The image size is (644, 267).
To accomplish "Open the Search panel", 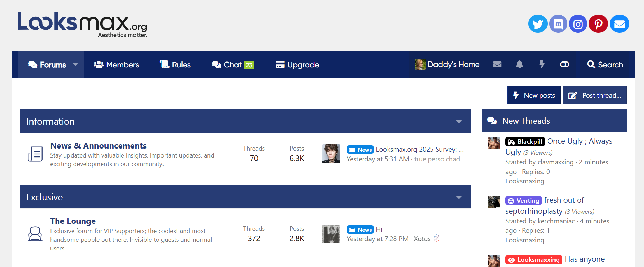I will tap(605, 65).
